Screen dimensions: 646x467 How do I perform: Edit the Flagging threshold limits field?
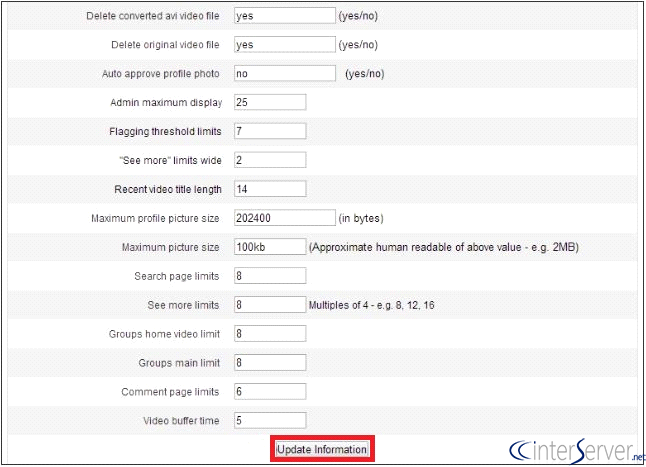tap(270, 131)
